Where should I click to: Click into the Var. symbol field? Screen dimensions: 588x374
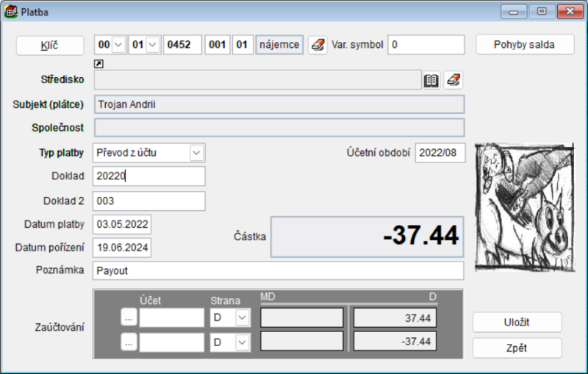coord(426,45)
